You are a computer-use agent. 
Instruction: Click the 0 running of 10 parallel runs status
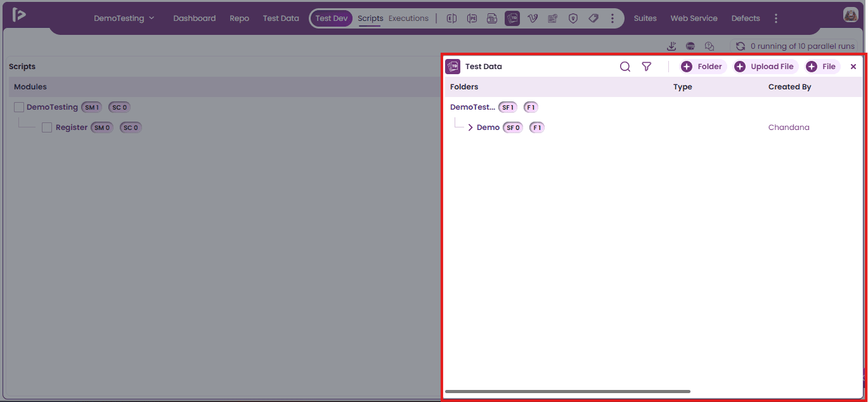click(x=803, y=46)
